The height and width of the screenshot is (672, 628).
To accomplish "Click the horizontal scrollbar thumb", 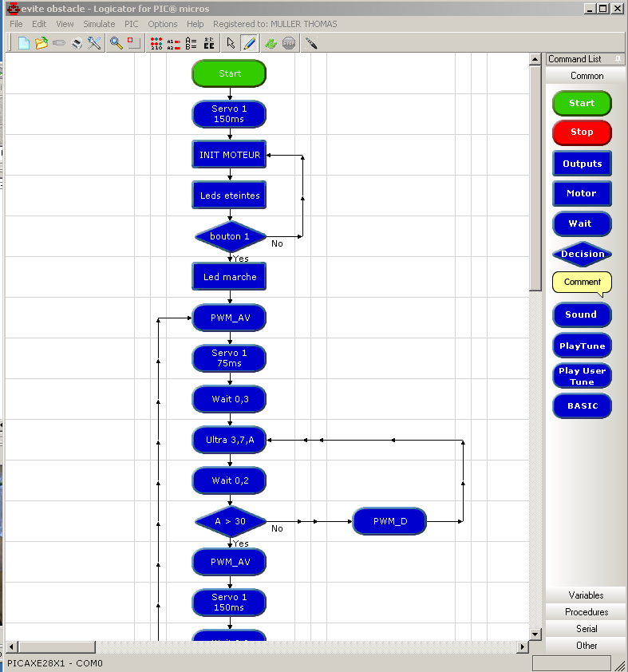I will point(57,647).
